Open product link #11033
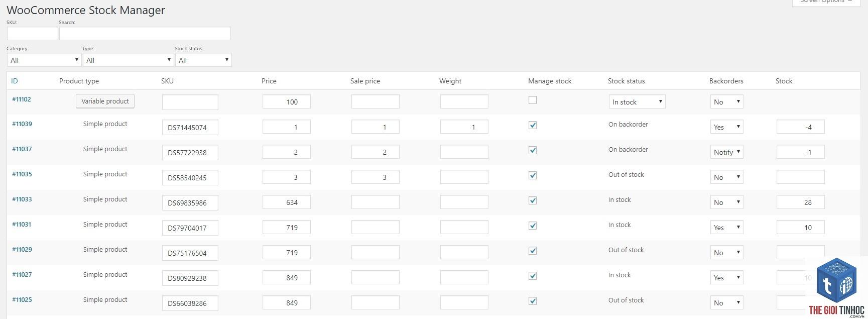Viewport: 868px width, 319px height. click(22, 199)
